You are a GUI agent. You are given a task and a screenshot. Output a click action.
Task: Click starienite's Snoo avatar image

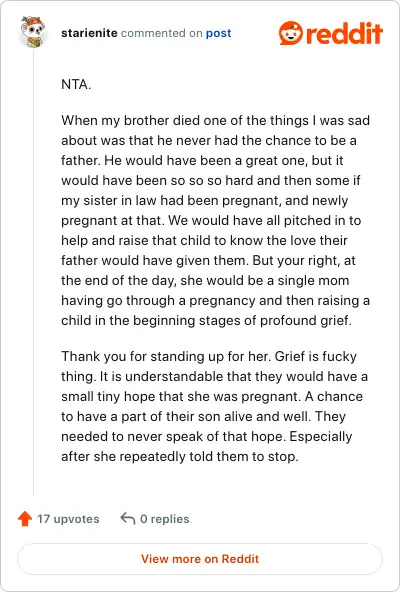pyautogui.click(x=33, y=32)
